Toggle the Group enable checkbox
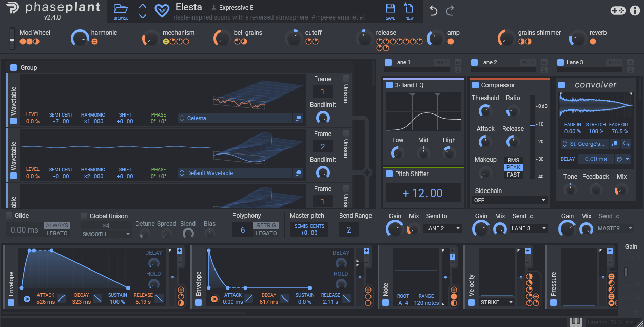The height and width of the screenshot is (327, 644). [13, 67]
